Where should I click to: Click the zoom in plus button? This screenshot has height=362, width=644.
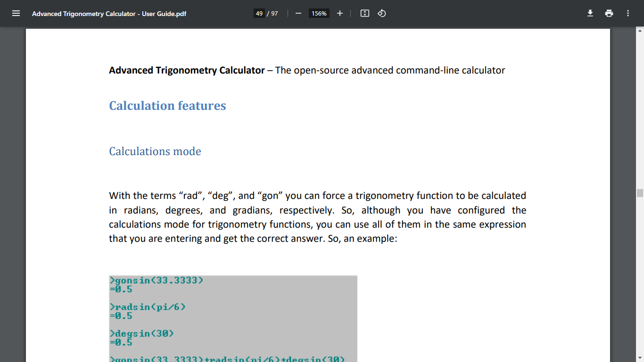(x=340, y=13)
